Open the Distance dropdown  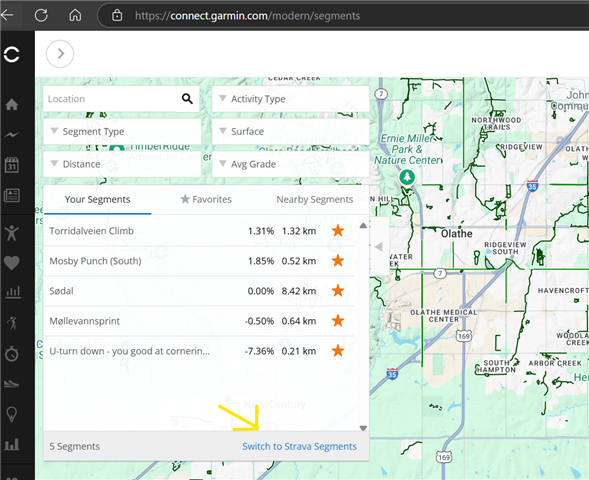click(x=122, y=164)
